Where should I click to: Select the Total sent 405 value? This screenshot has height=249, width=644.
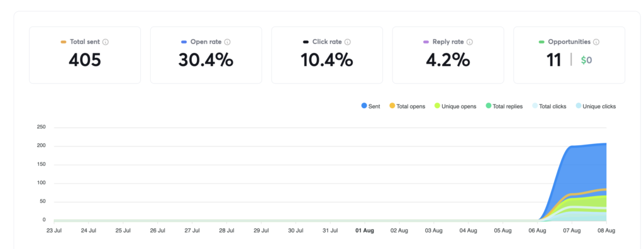[85, 60]
